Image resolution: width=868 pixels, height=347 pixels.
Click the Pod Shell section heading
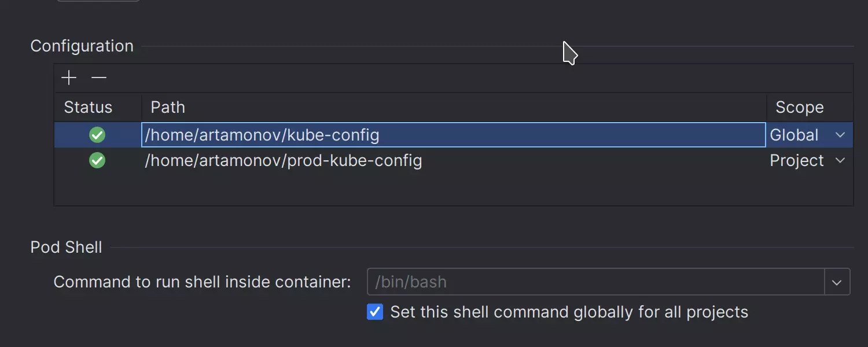tap(66, 248)
